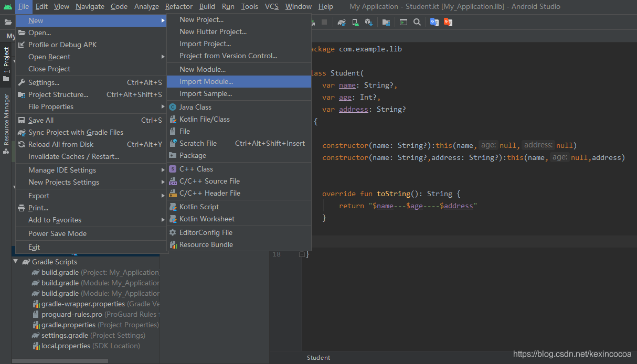Click open folder icon on toolbar
This screenshot has width=637, height=364.
coord(8,22)
